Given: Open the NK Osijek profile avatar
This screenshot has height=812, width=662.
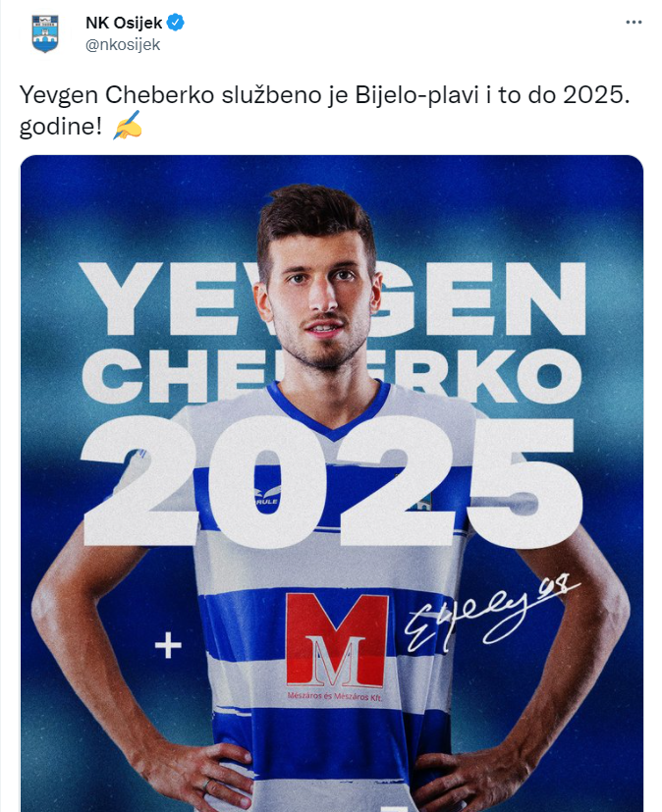Looking at the screenshot, I should [45, 34].
